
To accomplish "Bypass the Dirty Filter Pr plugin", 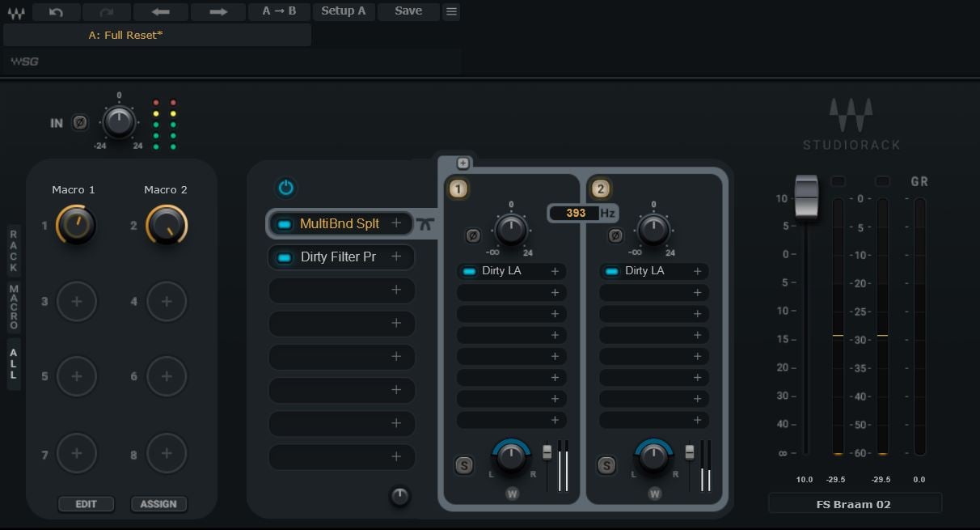I will (284, 257).
